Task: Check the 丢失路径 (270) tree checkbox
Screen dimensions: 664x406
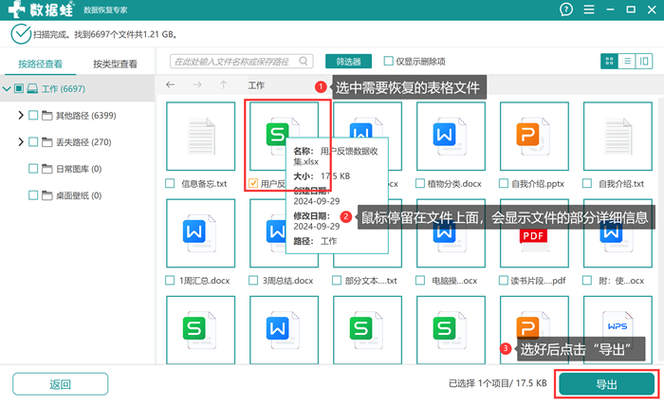Action: [x=33, y=142]
